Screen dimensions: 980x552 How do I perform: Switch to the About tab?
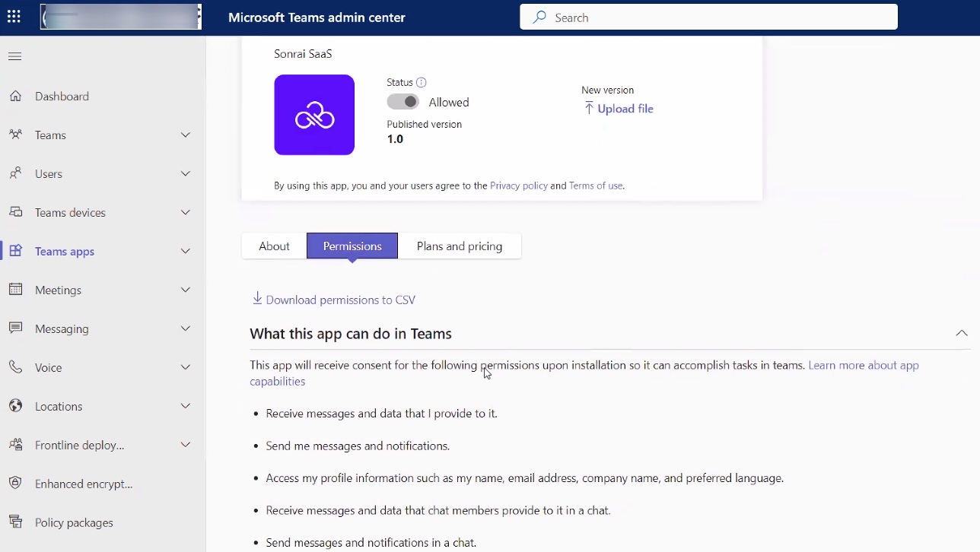[274, 246]
